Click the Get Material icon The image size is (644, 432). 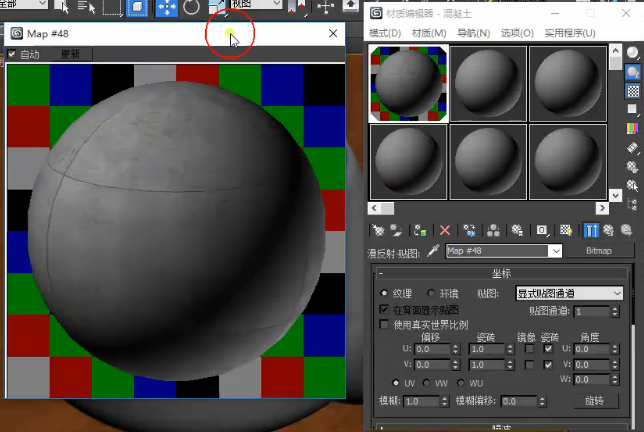click(377, 230)
